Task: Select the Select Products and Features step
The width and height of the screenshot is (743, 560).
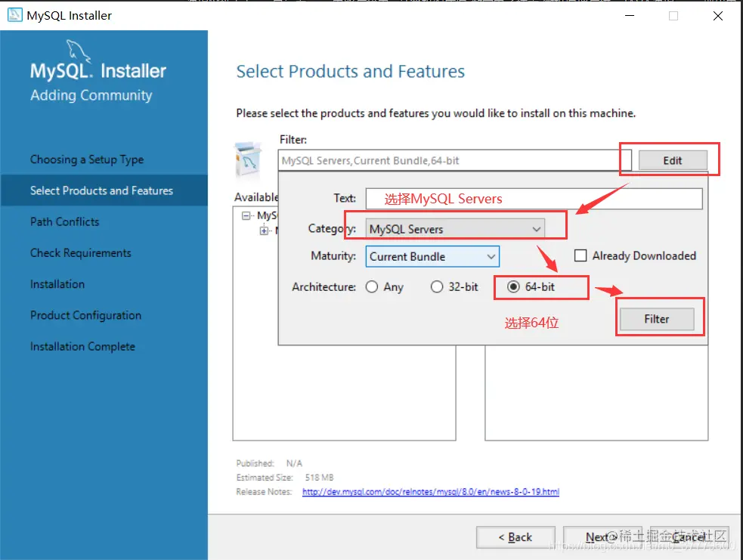Action: (104, 190)
